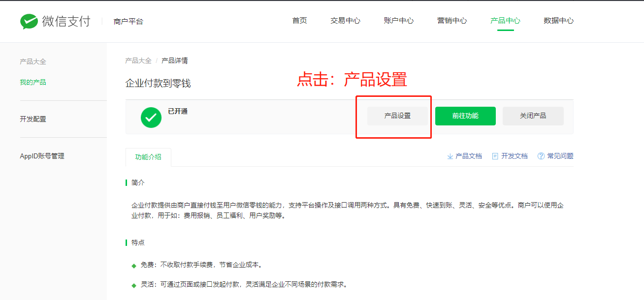Open the 开发文档 link
This screenshot has height=300, width=644.
click(515, 156)
